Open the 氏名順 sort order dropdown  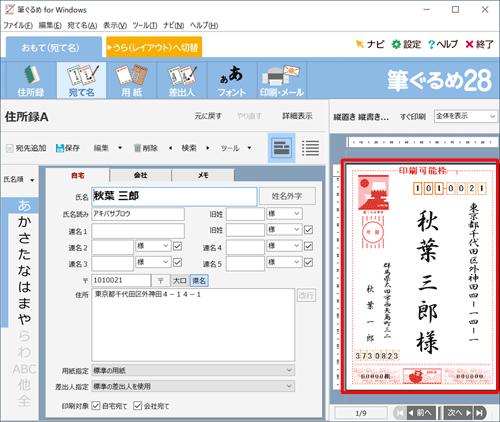click(x=19, y=180)
